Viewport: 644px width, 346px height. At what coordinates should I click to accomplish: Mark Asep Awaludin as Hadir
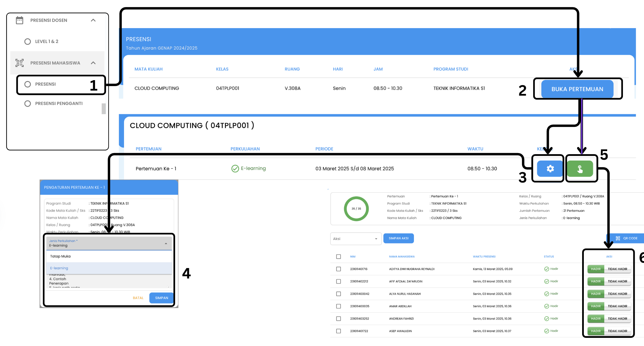coord(596,331)
